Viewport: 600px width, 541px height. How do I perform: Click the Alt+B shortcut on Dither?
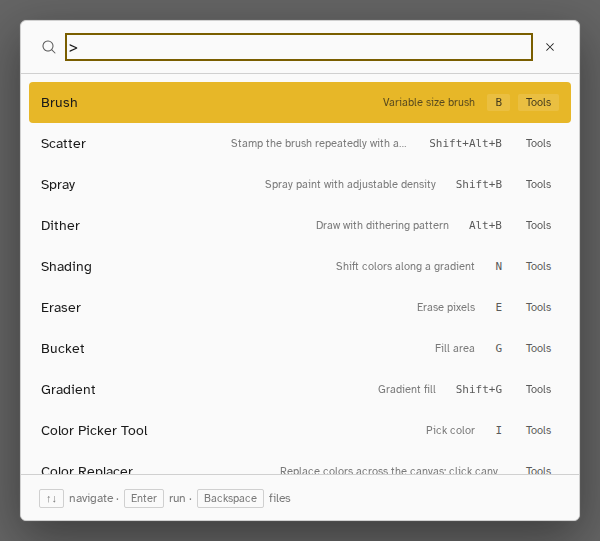(x=485, y=225)
